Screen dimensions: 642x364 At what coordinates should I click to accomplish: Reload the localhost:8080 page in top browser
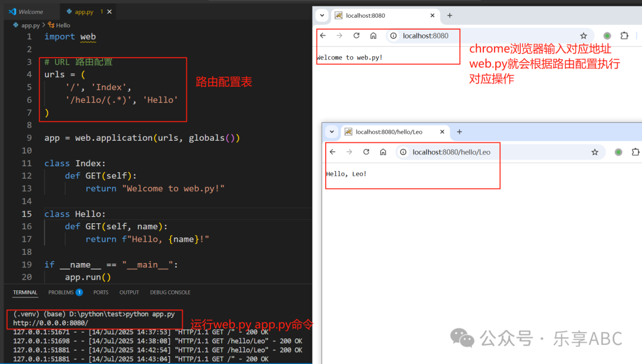click(x=357, y=36)
